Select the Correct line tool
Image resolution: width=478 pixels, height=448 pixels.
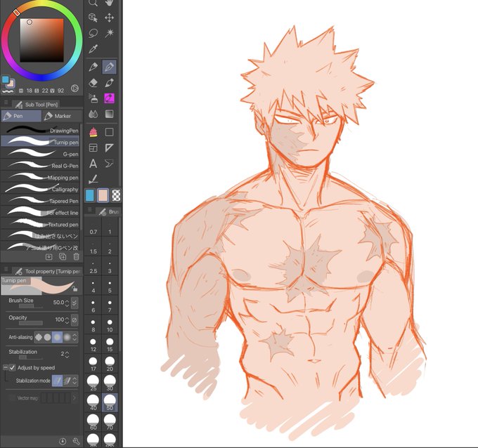(x=93, y=179)
